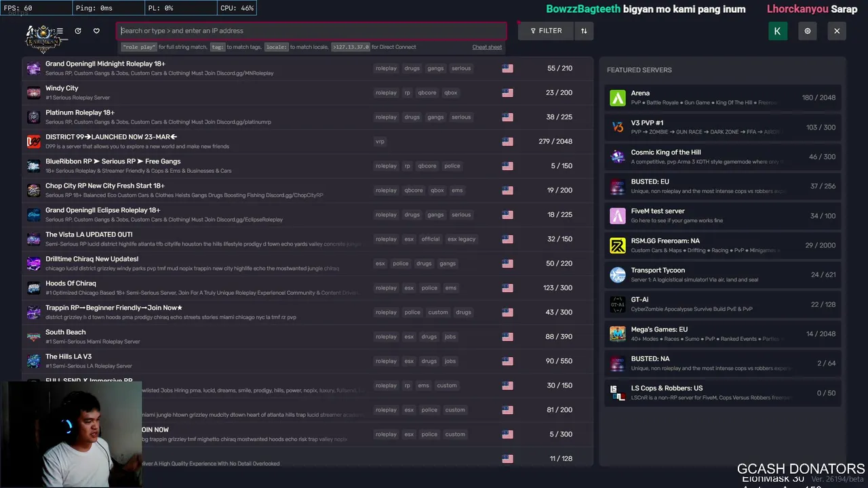Select 'qbox' tag on Windy City row
Screen dimensions: 868x488
(451, 93)
